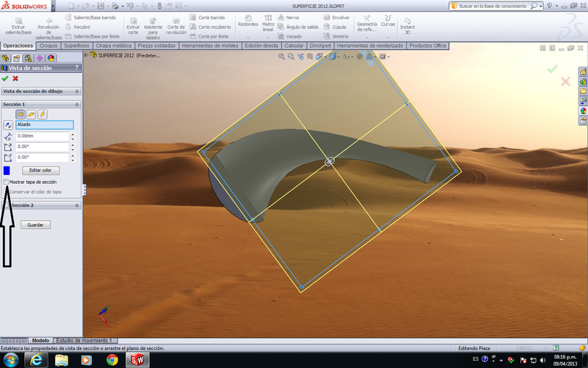588x368 pixels.
Task: Click Extruir saliente/base tool
Action: pos(18,26)
